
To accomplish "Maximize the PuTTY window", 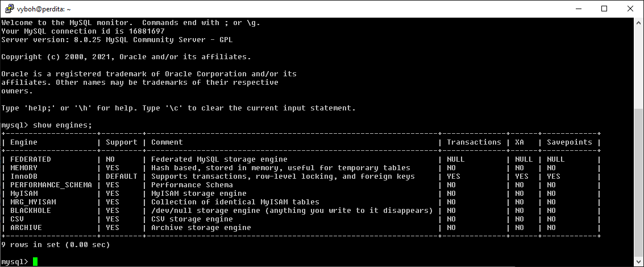I will pyautogui.click(x=604, y=9).
